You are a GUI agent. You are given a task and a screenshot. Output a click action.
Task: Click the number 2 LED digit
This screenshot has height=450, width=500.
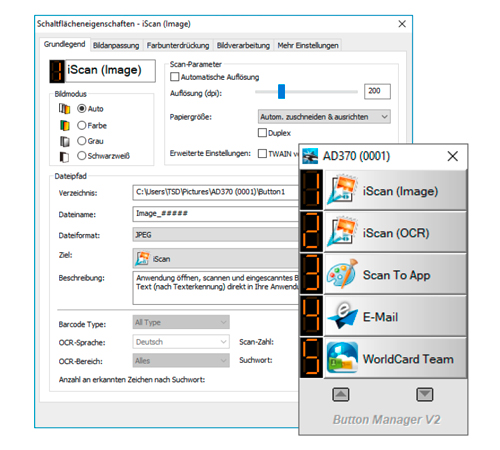point(311,232)
